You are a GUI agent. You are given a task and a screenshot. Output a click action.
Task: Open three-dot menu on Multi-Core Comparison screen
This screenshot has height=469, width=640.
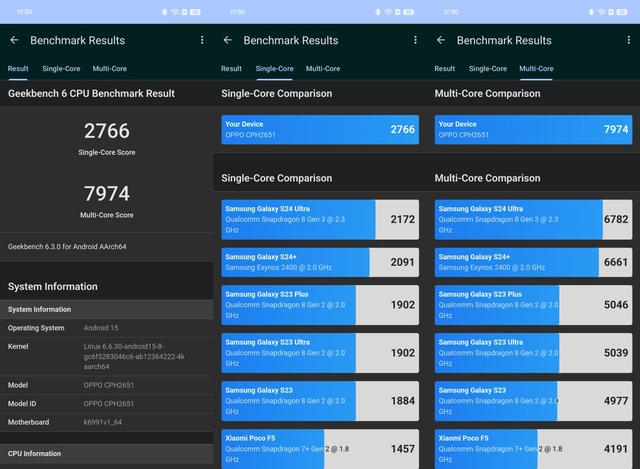pos(628,40)
